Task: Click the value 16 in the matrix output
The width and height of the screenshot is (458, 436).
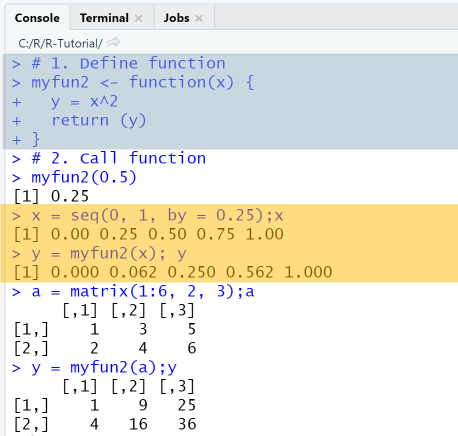Action: [138, 424]
